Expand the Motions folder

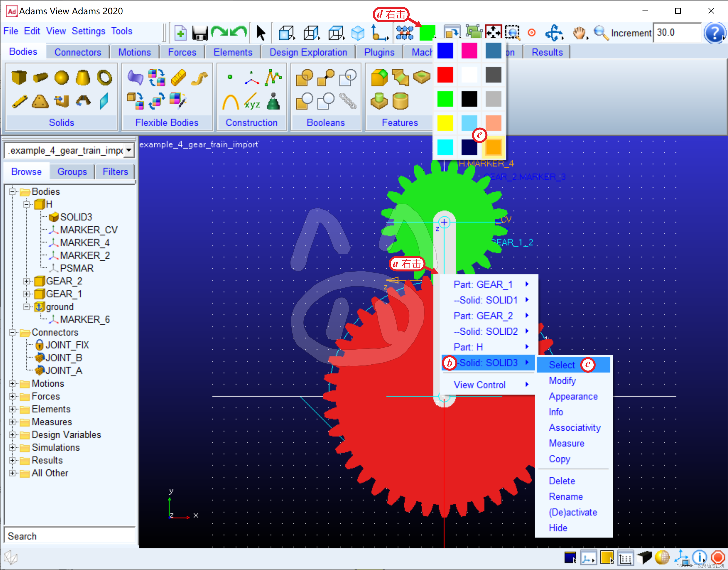12,383
